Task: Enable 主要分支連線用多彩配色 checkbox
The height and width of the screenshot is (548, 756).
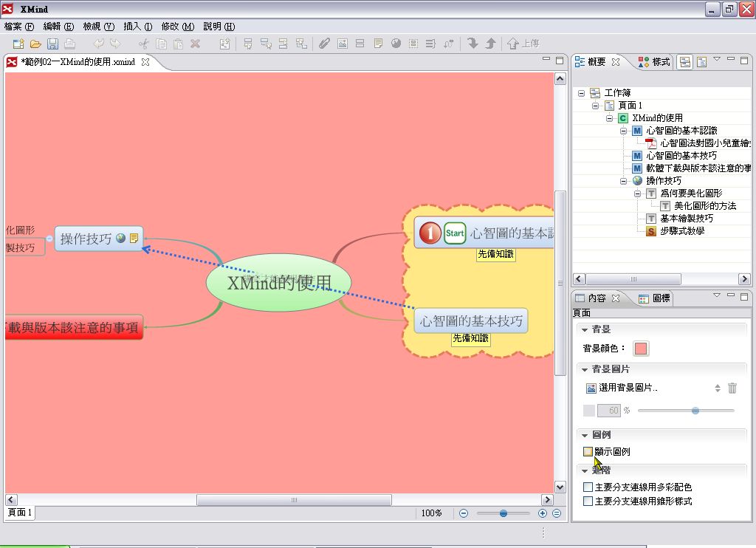Action: [588, 487]
